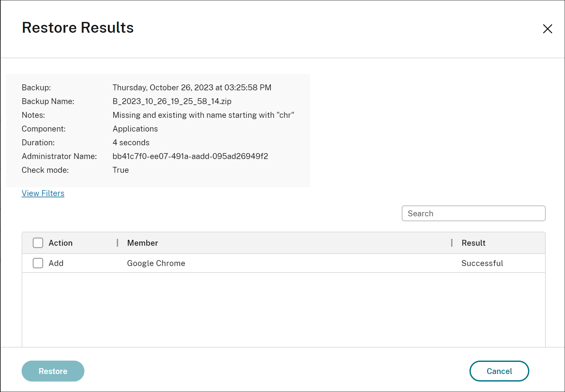Screen dimensions: 565x392
Task: Click the backup file name B_2023_10_26_19_25_58_14.zip
Action: pyautogui.click(x=172, y=101)
